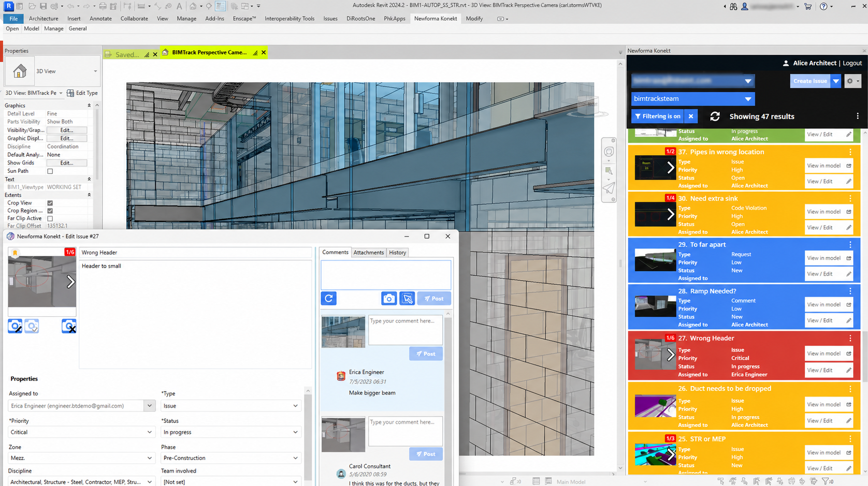Toggle the Far Clip Active checkbox
868x486 pixels.
(50, 218)
